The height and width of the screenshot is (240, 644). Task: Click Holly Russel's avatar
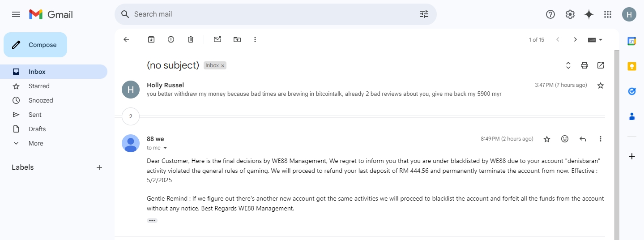(131, 90)
